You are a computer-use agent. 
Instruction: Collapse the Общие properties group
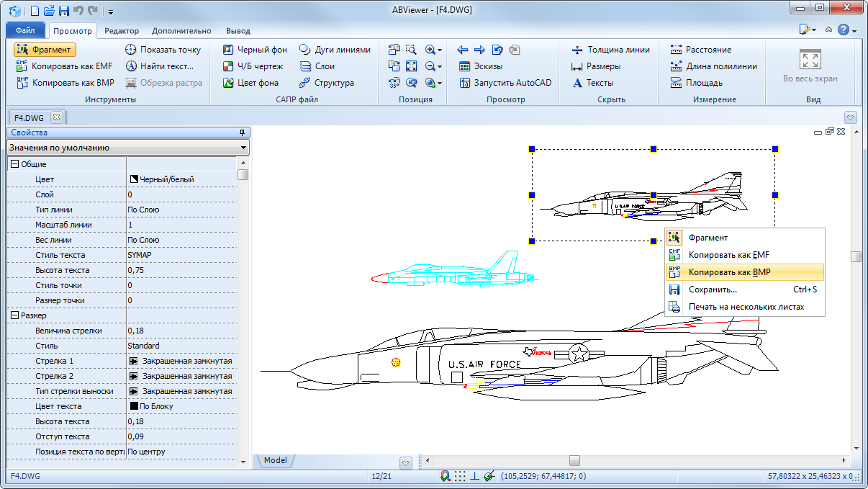pyautogui.click(x=14, y=164)
